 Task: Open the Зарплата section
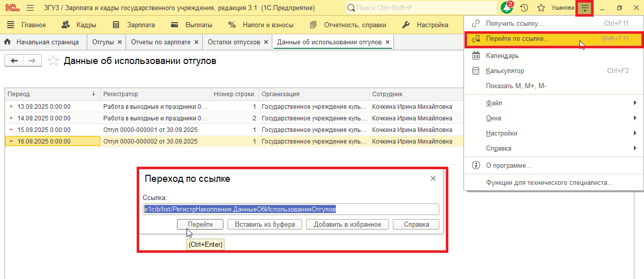coord(134,25)
